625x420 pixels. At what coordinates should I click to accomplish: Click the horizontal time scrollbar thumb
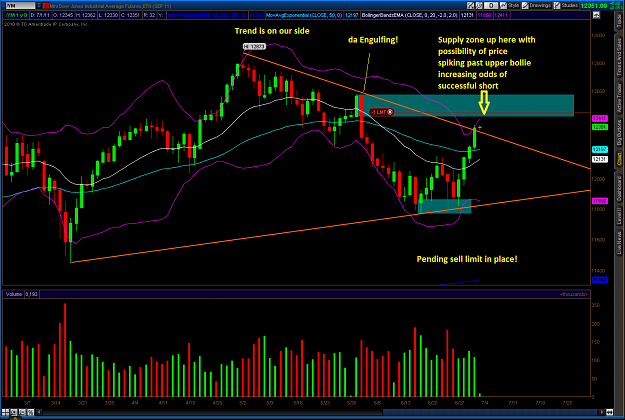[490, 412]
